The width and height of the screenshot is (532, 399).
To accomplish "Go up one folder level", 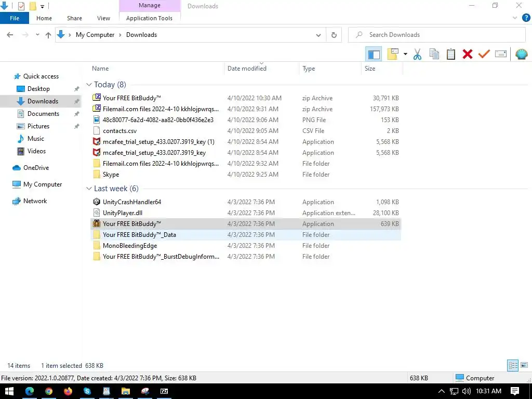I will [x=48, y=35].
